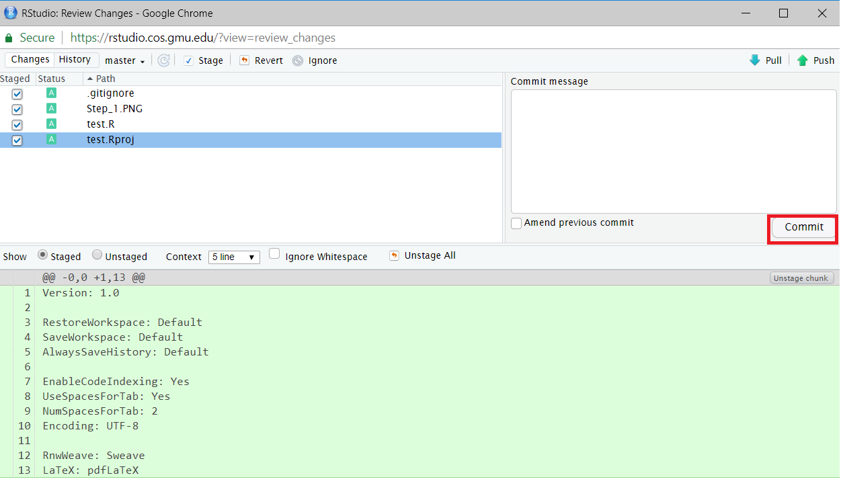Image resolution: width=841 pixels, height=504 pixels.
Task: Click the Staged column header
Action: coord(15,79)
